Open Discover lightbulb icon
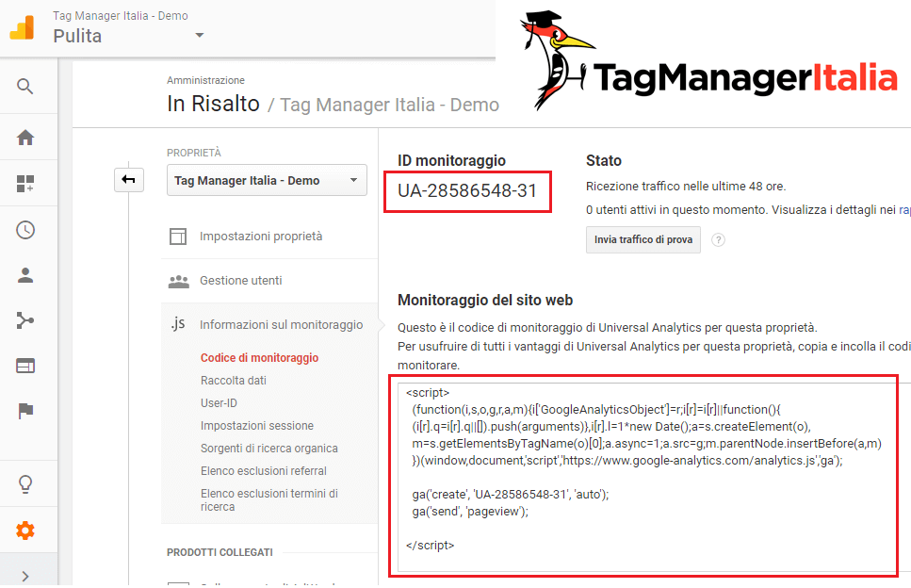This screenshot has height=588, width=911. click(25, 484)
